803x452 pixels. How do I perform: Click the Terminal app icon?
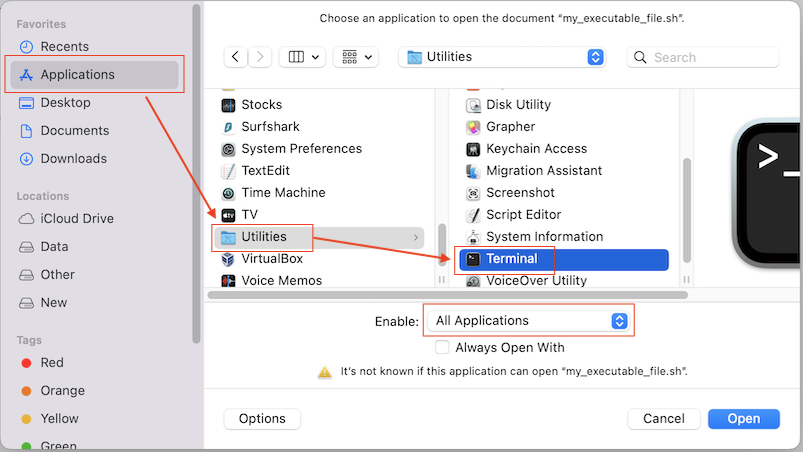(x=473, y=259)
